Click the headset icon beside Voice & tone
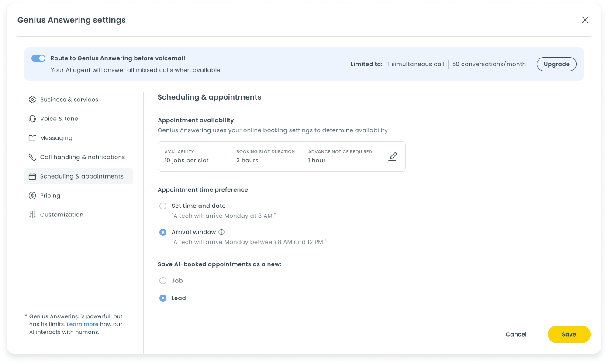 tap(32, 119)
